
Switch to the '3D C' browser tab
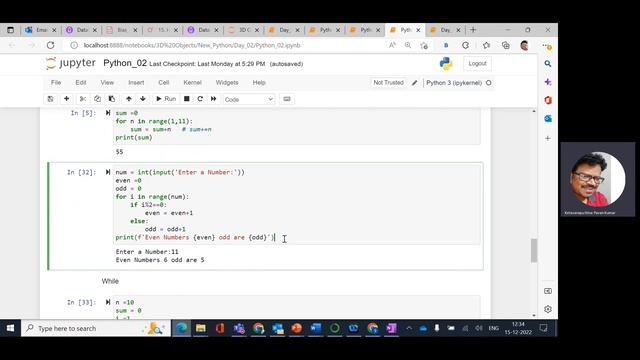(x=243, y=30)
